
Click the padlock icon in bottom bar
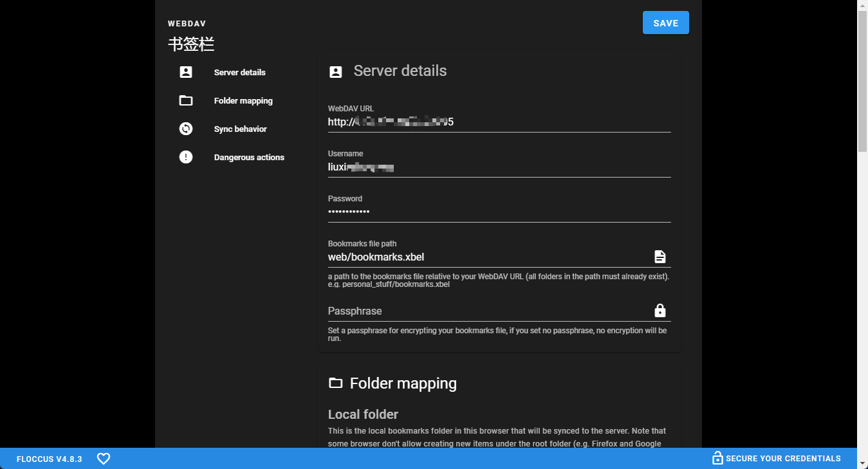[717, 458]
